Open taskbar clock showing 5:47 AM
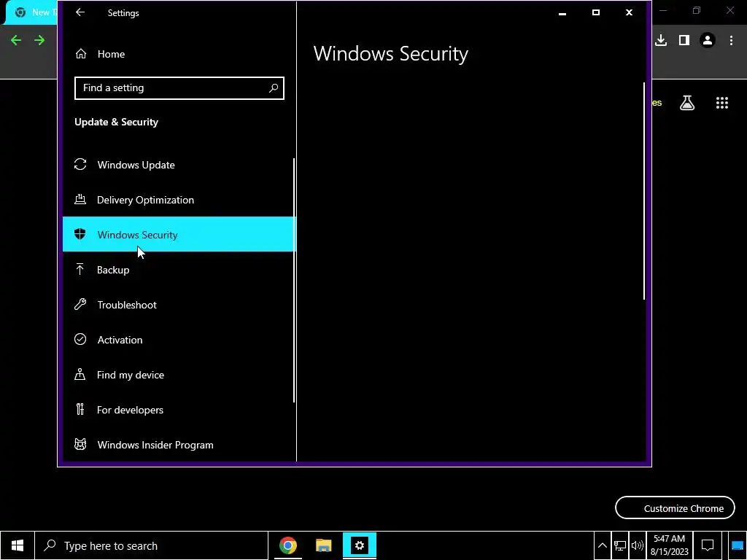Screen dimensions: 747x560 pyautogui.click(x=670, y=545)
